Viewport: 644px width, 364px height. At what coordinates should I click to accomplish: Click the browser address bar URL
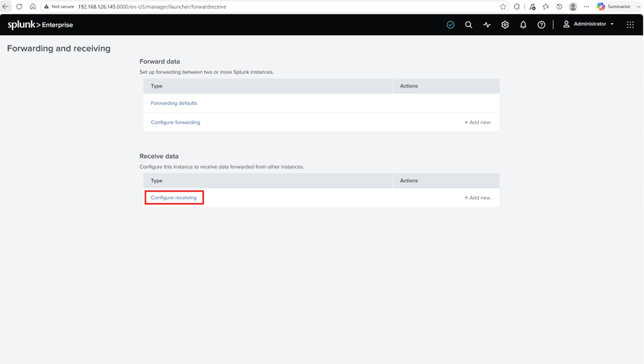(152, 7)
